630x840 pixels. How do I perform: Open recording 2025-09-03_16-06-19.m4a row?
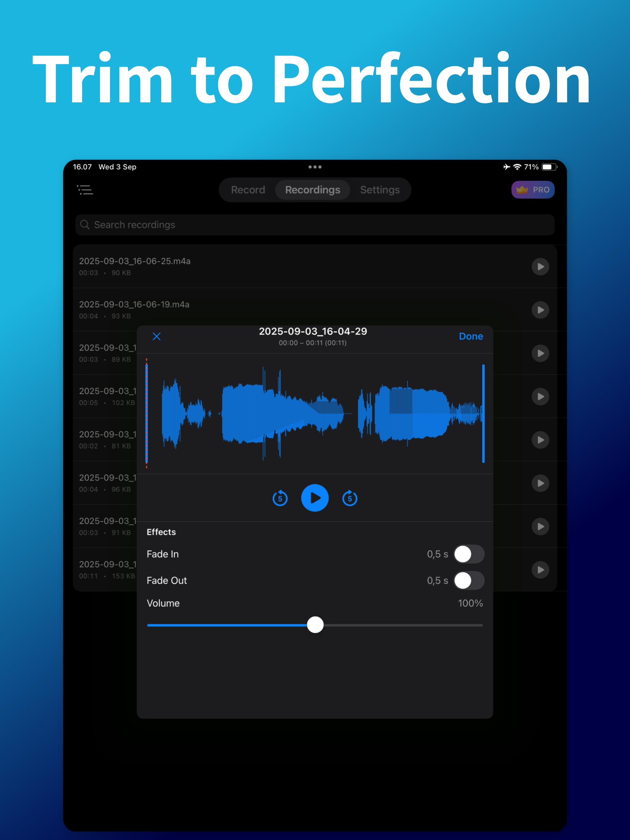pyautogui.click(x=315, y=310)
